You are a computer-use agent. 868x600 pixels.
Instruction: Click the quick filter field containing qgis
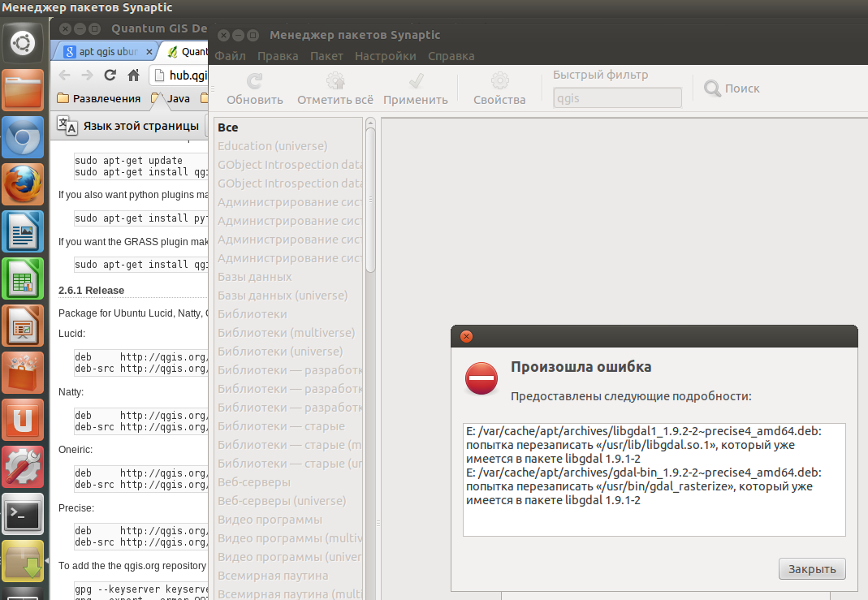[x=617, y=98]
